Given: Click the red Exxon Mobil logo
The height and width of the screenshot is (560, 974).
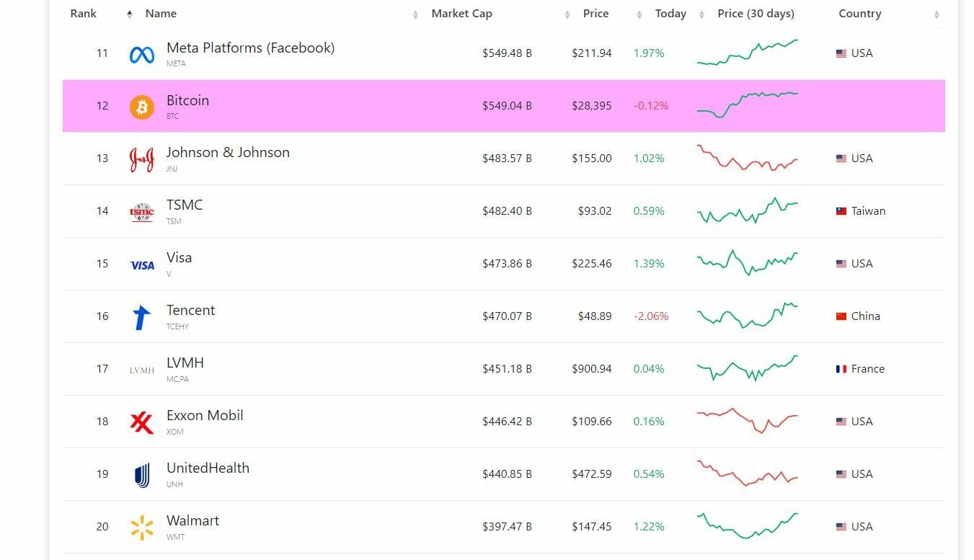Looking at the screenshot, I should click(141, 422).
